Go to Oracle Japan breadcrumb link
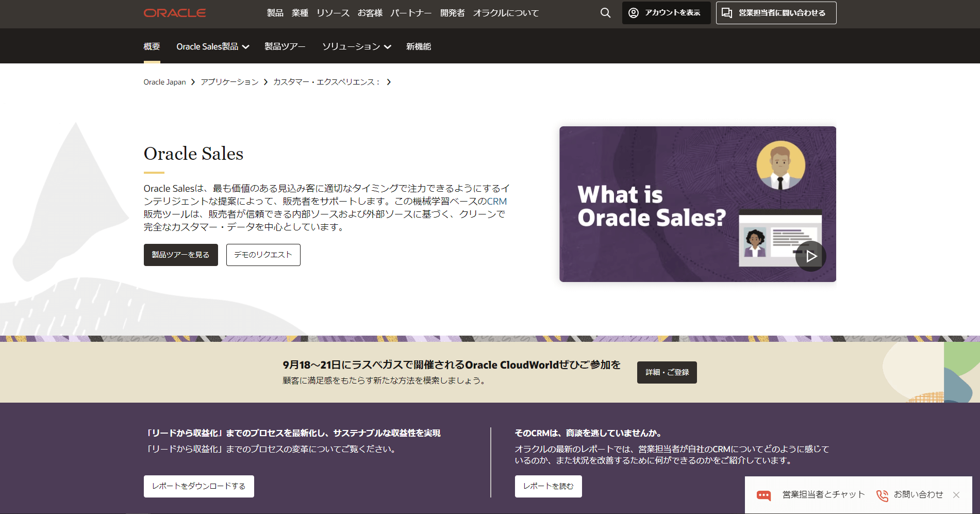 pyautogui.click(x=164, y=82)
